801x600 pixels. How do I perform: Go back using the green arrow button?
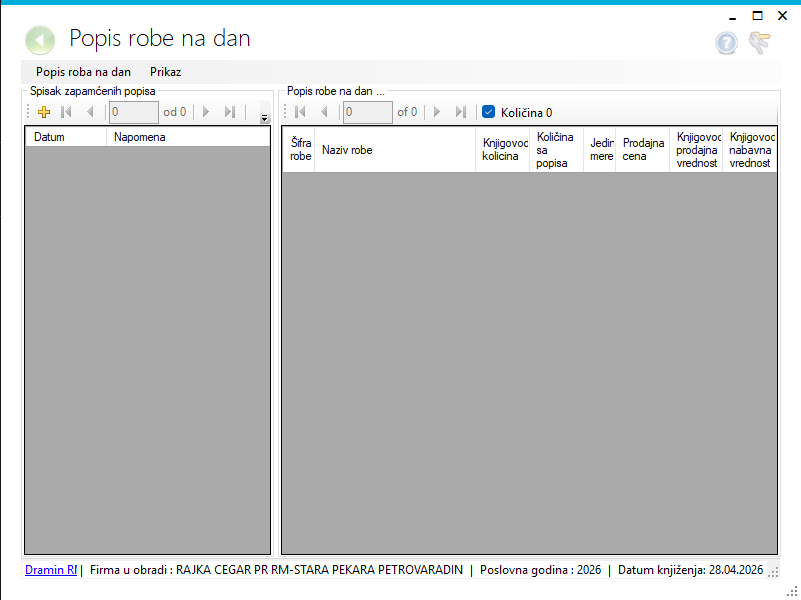[x=40, y=40]
